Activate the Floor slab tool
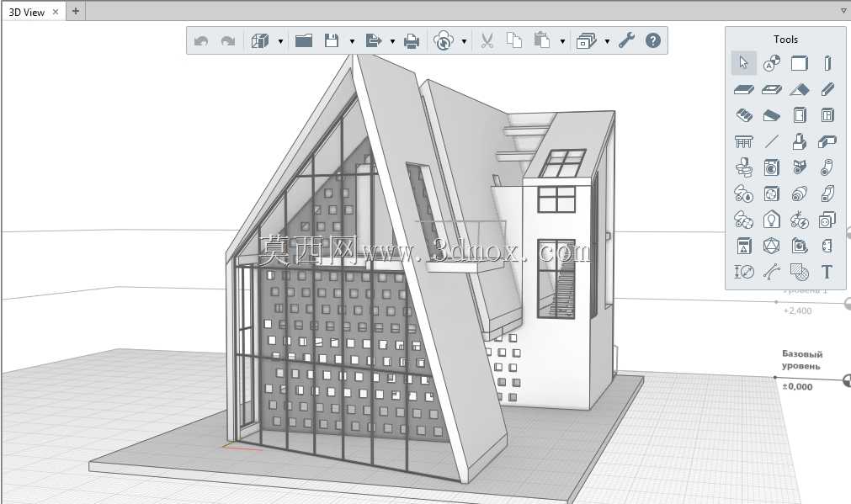Viewport: 851px width, 504px height. click(x=743, y=89)
